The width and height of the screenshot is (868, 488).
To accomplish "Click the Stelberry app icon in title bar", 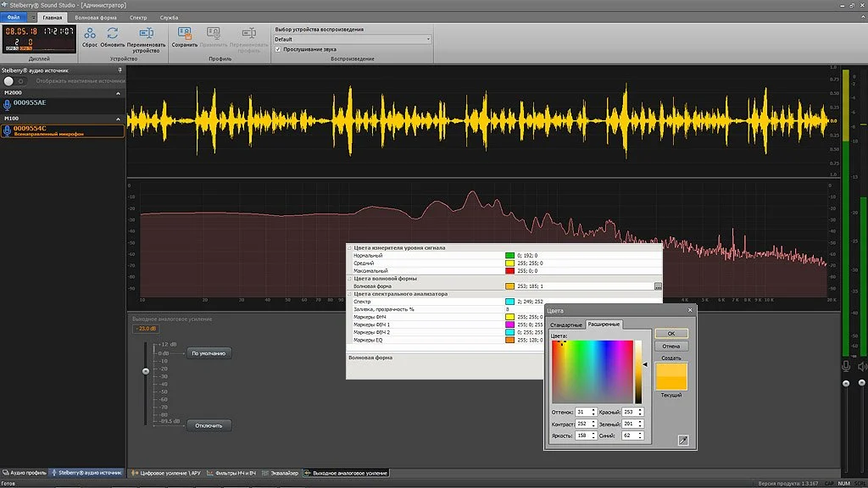I will click(4, 5).
